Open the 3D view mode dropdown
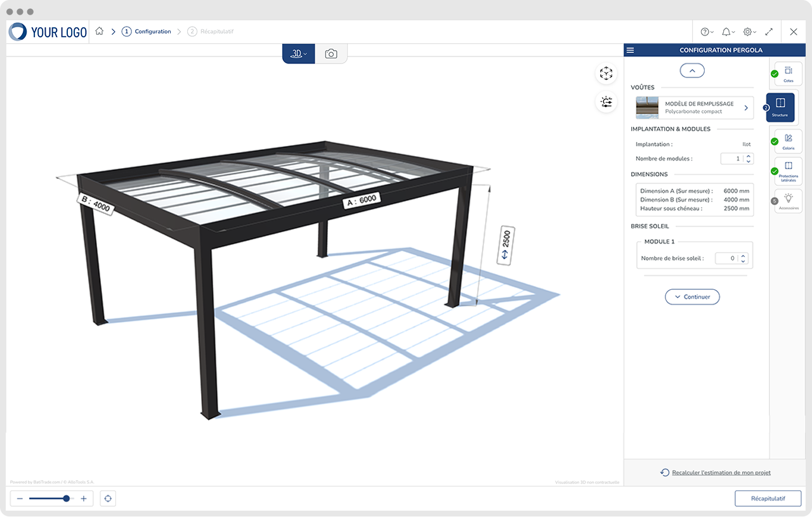This screenshot has width=812, height=517. coord(298,54)
